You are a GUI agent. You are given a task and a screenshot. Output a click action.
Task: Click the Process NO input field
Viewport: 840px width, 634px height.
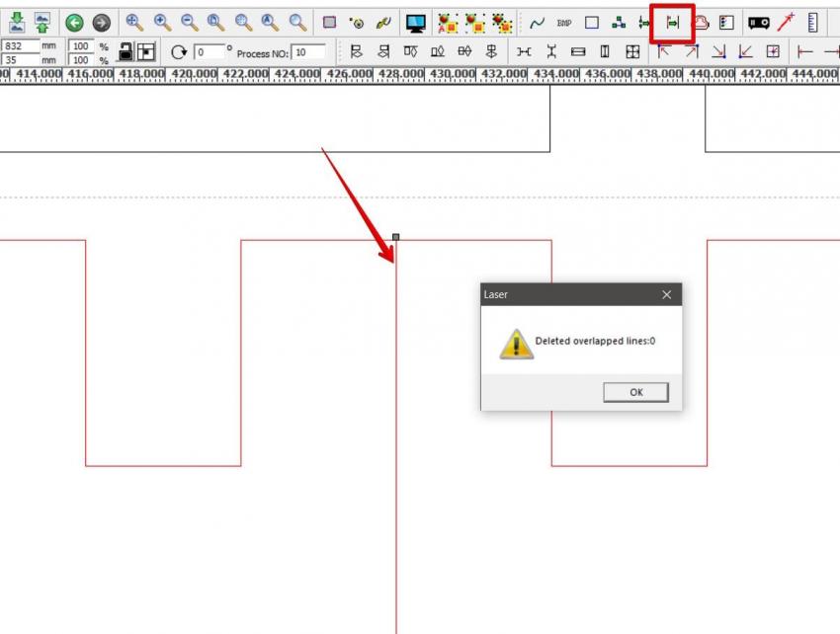(x=308, y=51)
